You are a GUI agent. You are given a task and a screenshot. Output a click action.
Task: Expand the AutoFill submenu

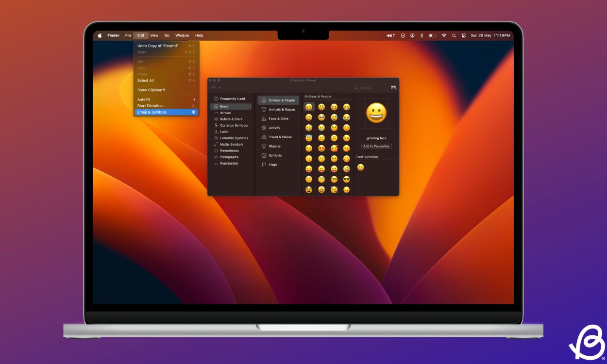click(x=165, y=99)
